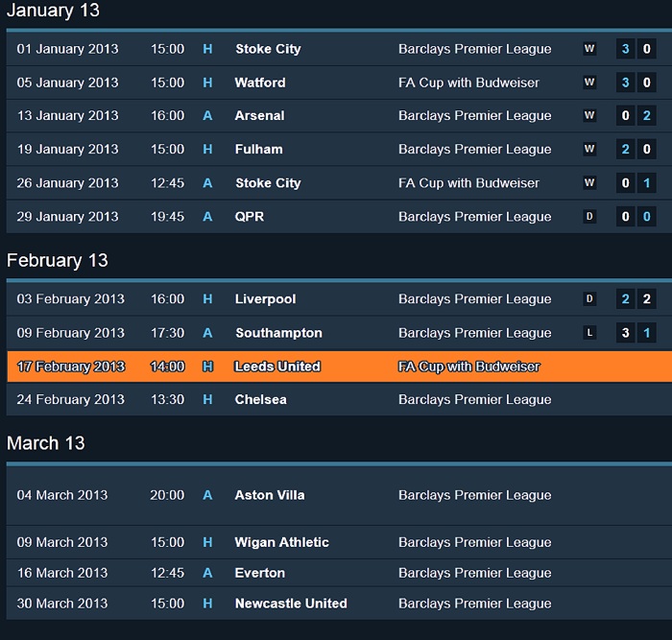This screenshot has height=640, width=672.
Task: Click the W result badge for Watford row
Action: (589, 83)
